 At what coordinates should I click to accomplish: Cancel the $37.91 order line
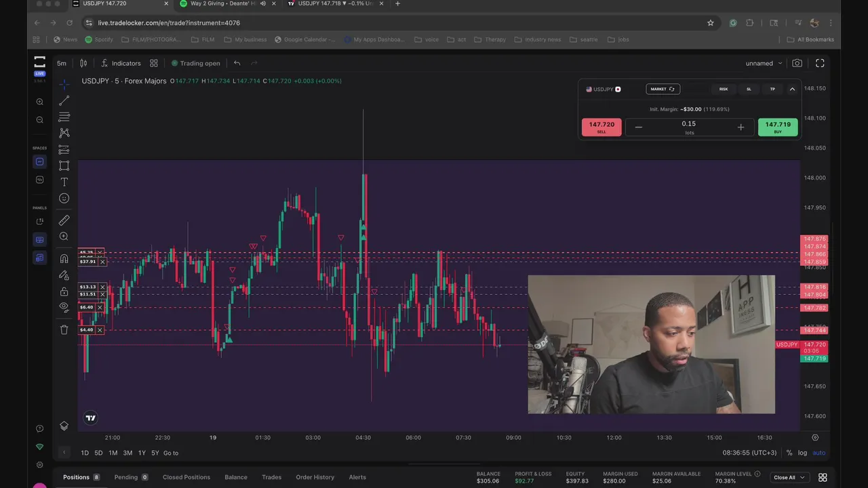coord(102,262)
